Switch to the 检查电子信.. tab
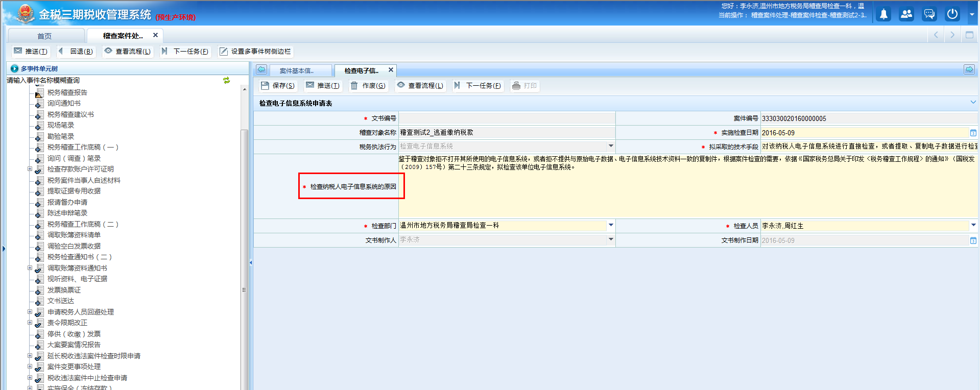Image resolution: width=980 pixels, height=390 pixels. [361, 70]
